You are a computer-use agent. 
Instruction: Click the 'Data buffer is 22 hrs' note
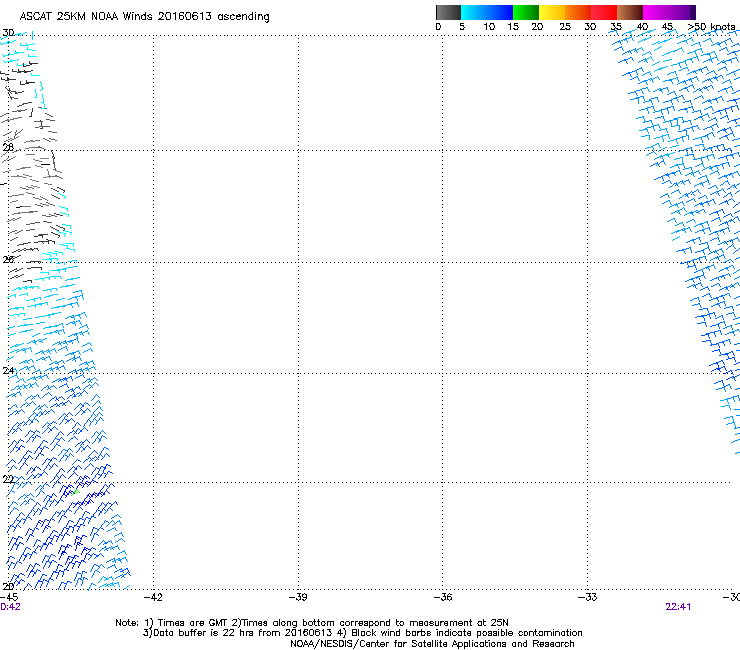pyautogui.click(x=362, y=633)
